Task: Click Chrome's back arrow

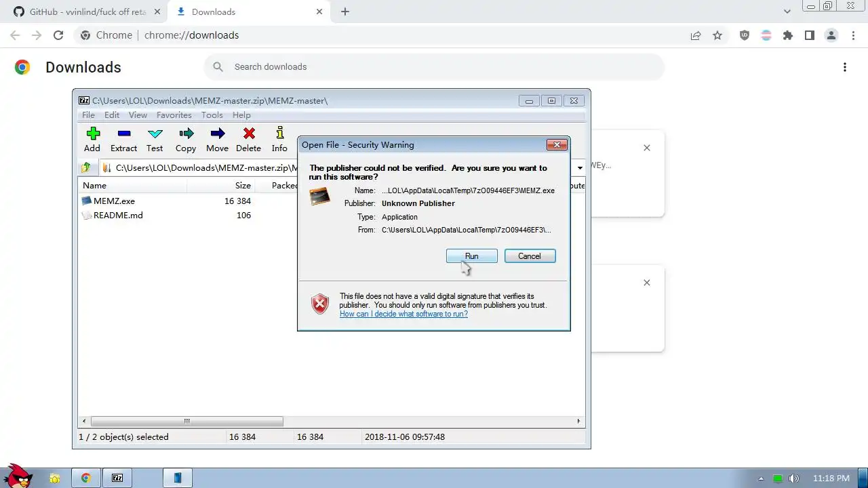Action: point(15,35)
